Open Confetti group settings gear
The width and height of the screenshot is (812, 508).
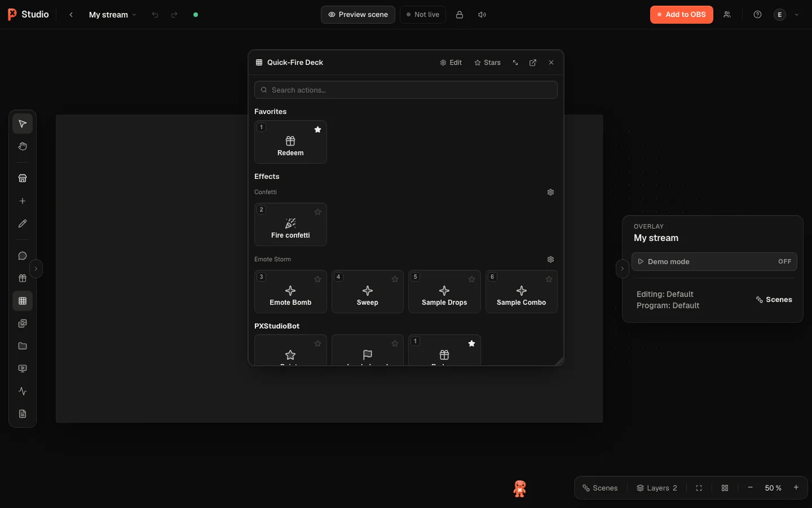[x=550, y=192]
